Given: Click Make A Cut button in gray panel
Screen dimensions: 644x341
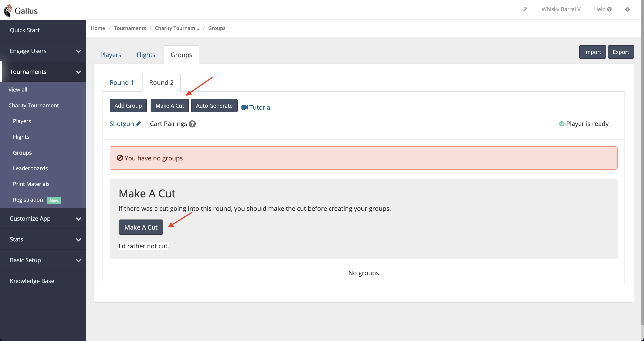Looking at the screenshot, I should click(141, 227).
